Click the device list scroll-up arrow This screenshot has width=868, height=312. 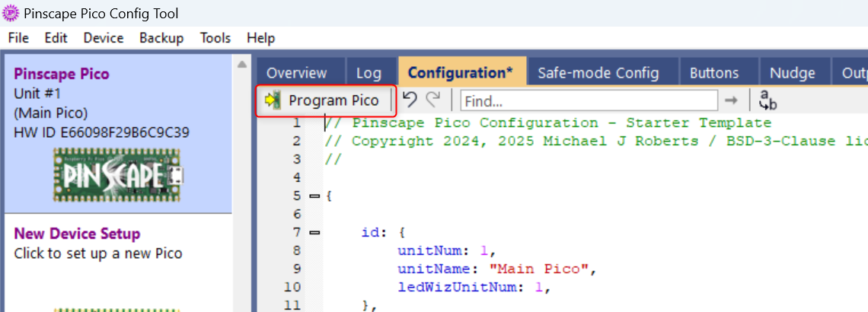241,65
